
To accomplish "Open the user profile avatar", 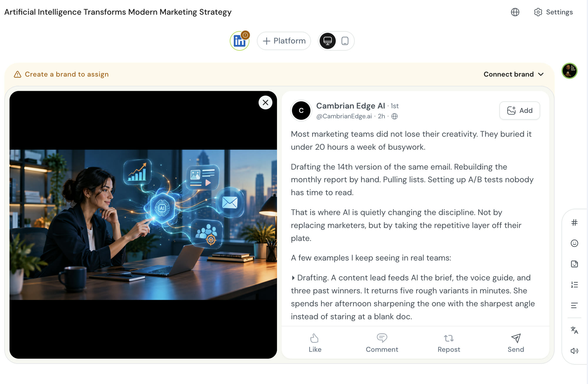I will 569,71.
